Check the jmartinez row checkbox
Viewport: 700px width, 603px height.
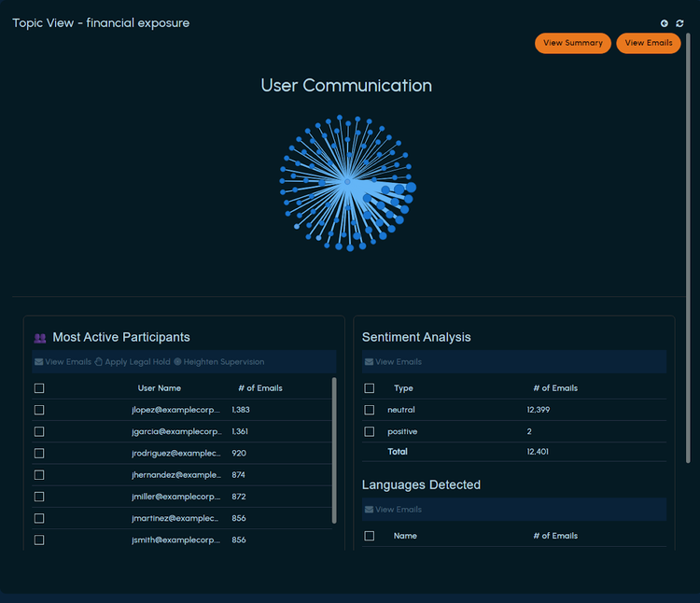[x=39, y=519]
